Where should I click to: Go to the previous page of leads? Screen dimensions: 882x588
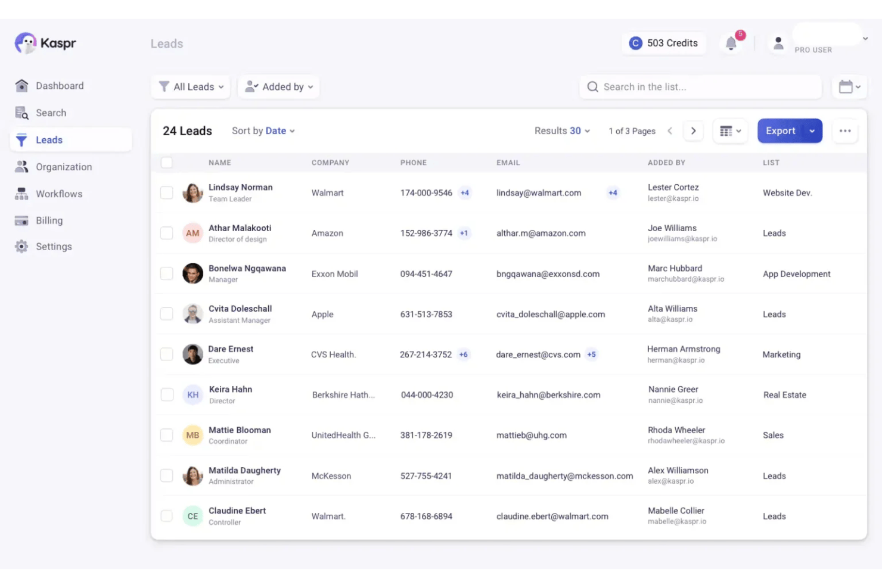tap(670, 131)
